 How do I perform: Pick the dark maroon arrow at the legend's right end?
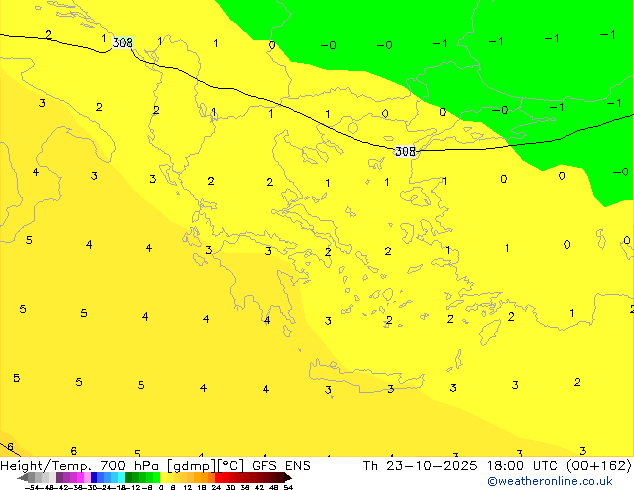tap(288, 477)
